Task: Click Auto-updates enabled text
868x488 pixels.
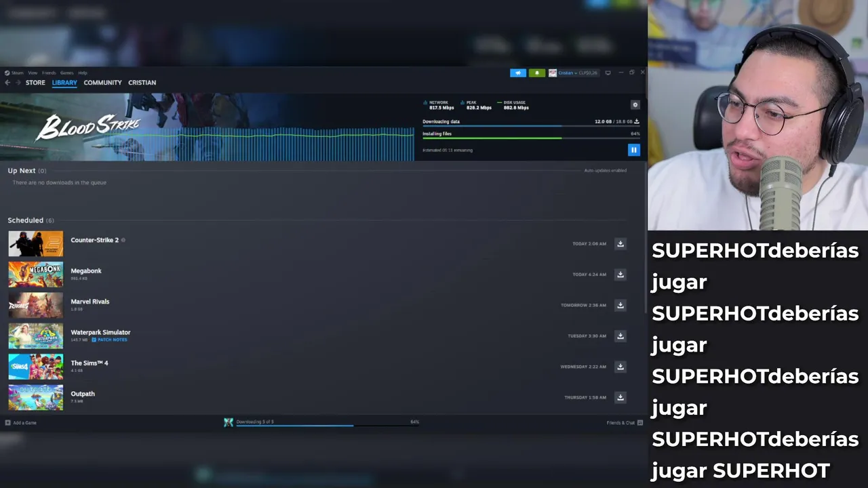Action: (x=606, y=170)
